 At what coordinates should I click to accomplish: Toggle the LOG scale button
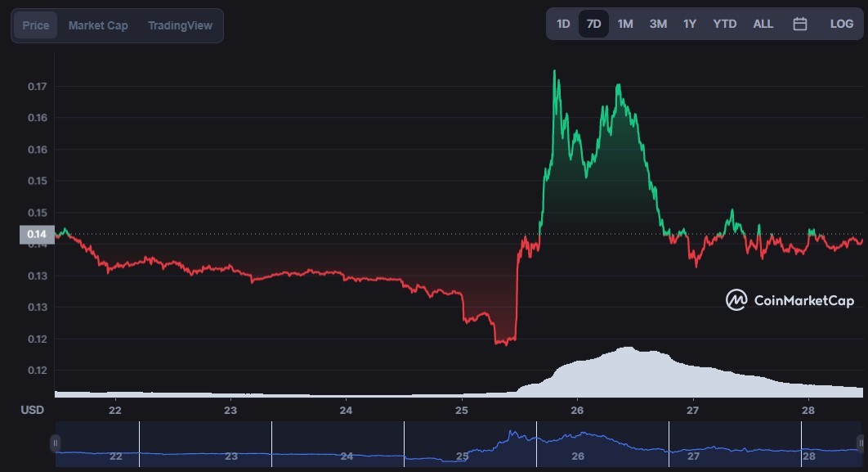pyautogui.click(x=841, y=24)
